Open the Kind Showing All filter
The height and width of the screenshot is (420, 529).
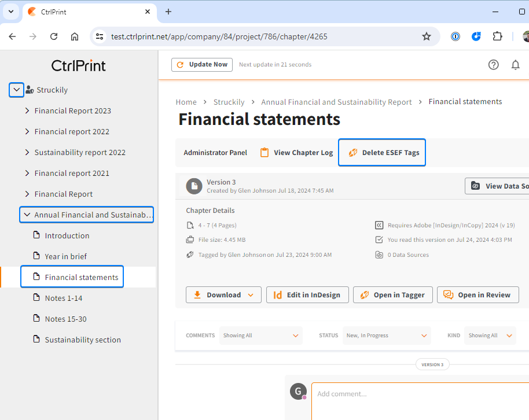point(490,336)
